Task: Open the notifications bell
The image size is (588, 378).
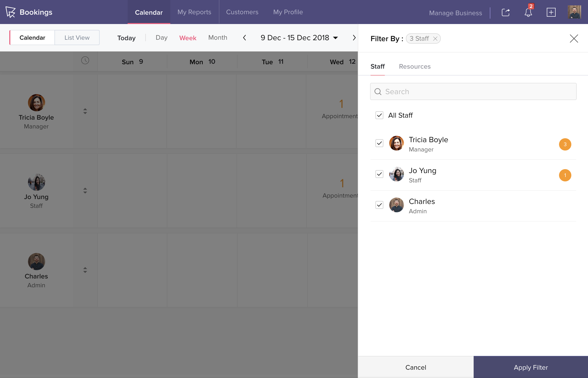Action: [528, 12]
